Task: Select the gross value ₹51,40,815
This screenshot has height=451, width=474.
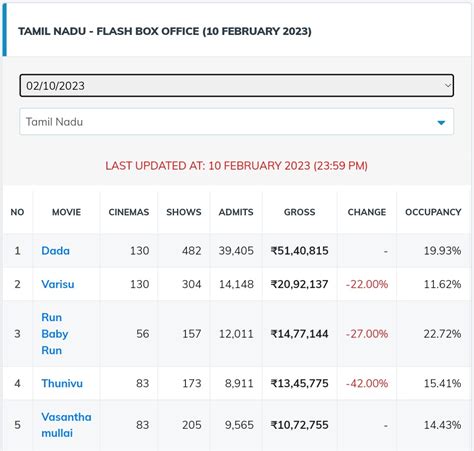Action: (x=299, y=251)
